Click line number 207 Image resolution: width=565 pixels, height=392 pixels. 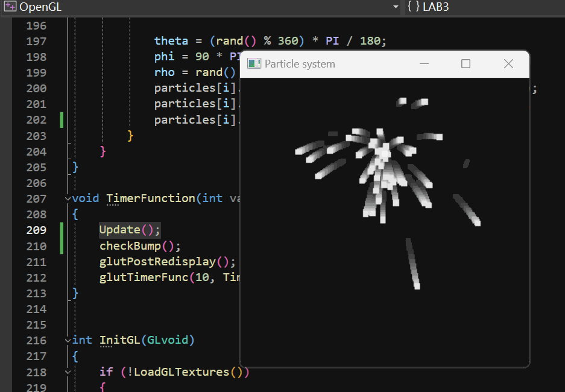click(36, 199)
